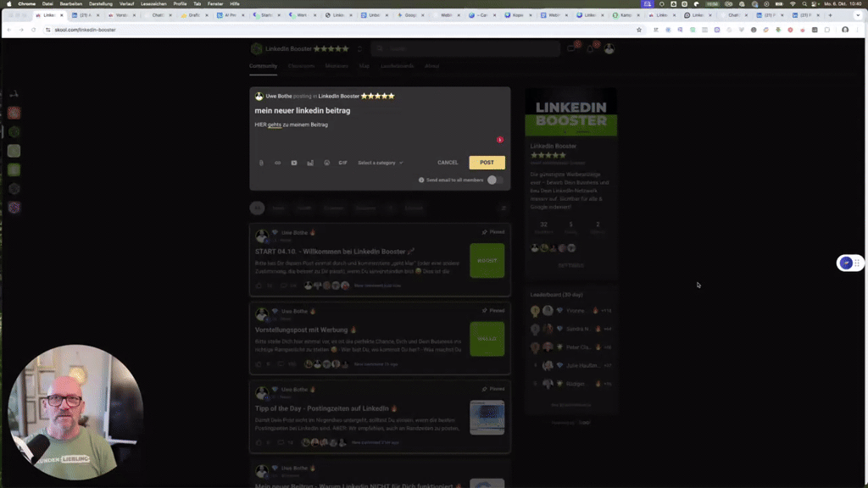Click the red grammar checker badge

coord(500,140)
